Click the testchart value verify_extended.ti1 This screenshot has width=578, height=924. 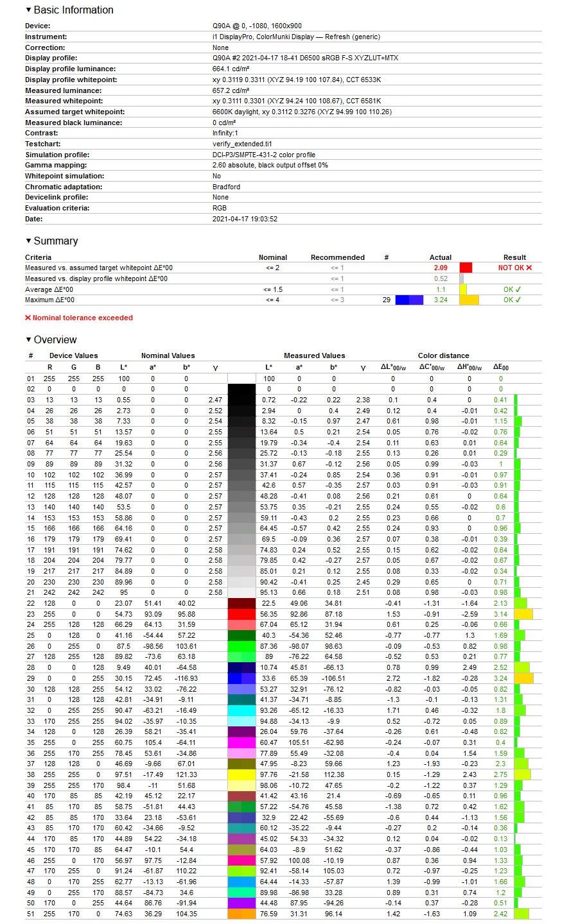[x=242, y=144]
